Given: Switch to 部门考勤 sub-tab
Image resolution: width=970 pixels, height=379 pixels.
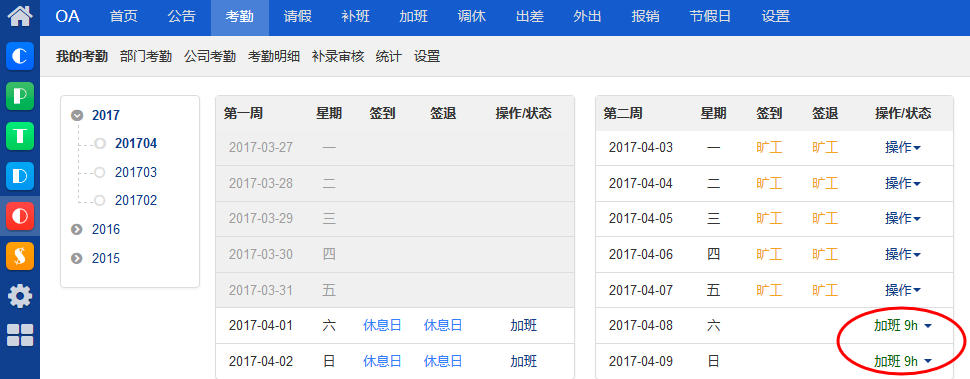Looking at the screenshot, I should coord(146,57).
